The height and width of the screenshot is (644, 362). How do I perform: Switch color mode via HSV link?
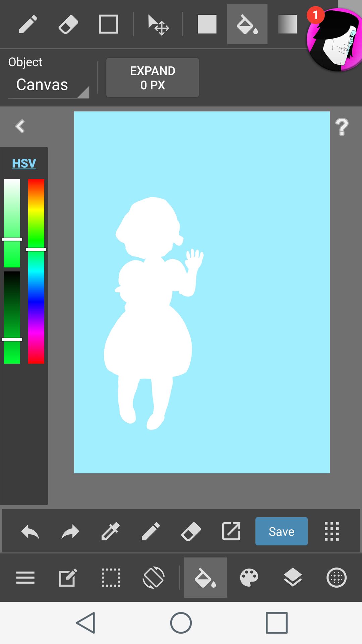click(x=24, y=163)
